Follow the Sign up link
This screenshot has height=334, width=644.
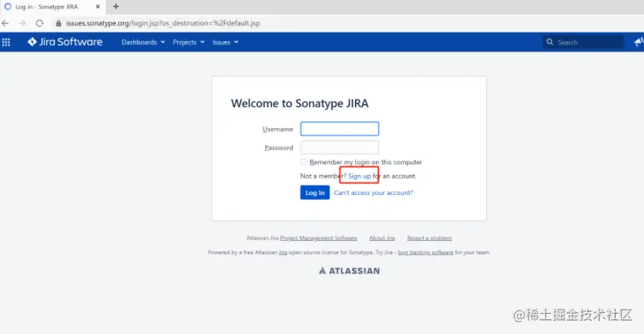(359, 176)
